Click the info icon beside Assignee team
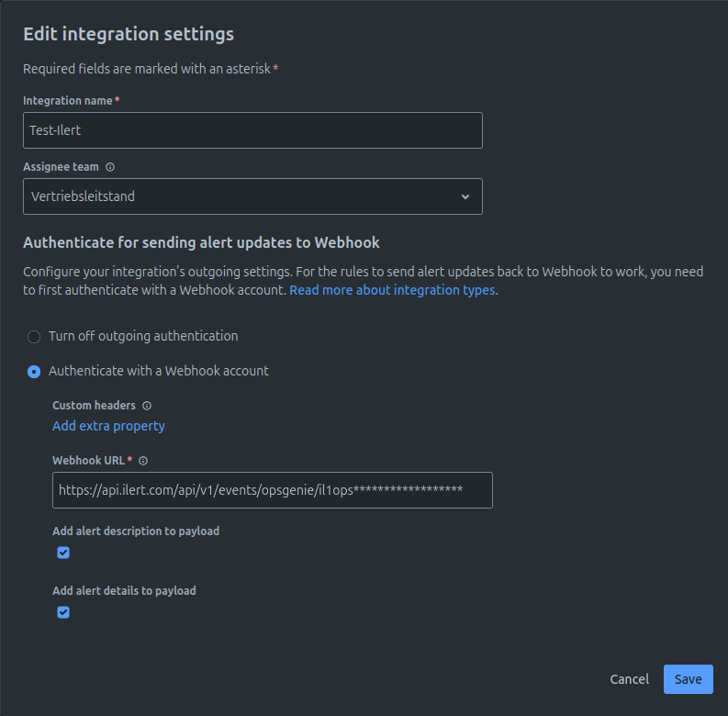Viewport: 728px width, 716px height. coord(110,168)
